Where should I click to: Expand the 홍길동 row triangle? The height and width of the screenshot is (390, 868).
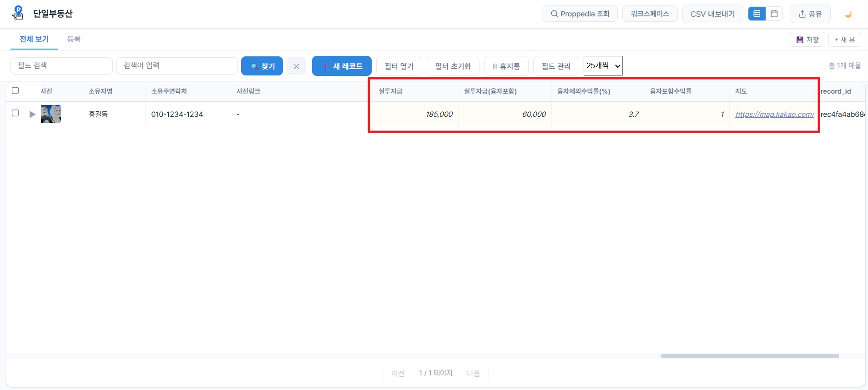click(x=32, y=115)
